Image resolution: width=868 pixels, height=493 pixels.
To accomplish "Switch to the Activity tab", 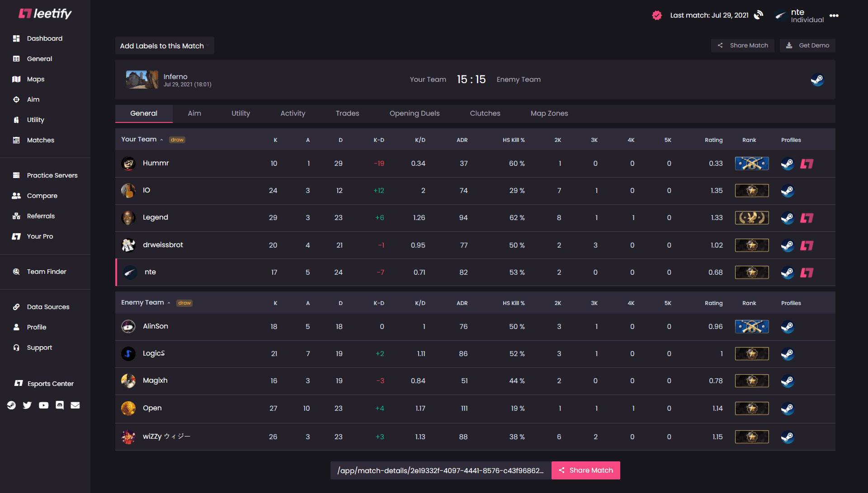I will point(292,113).
